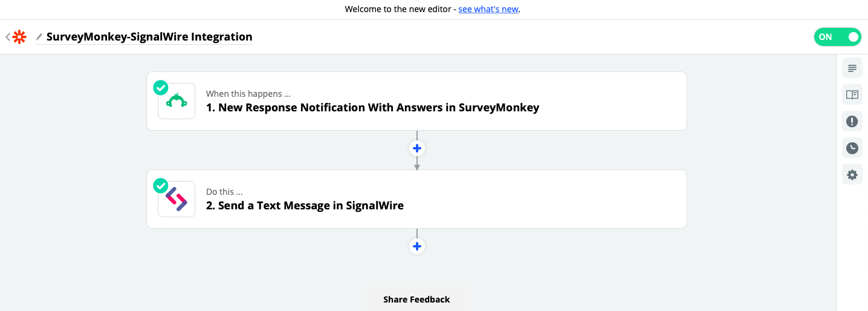Viewport: 868px width, 311px height.
Task: Click the back chevron beside the Zapier logo
Action: [x=7, y=37]
